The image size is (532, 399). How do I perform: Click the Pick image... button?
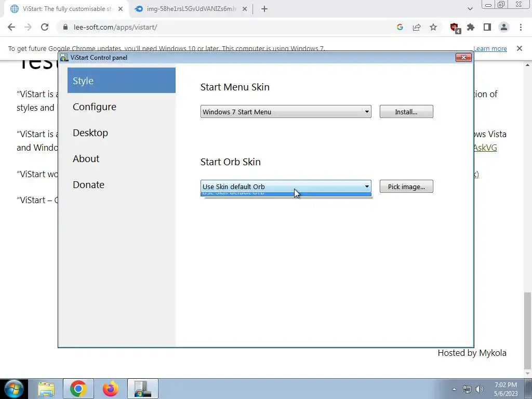tap(406, 187)
